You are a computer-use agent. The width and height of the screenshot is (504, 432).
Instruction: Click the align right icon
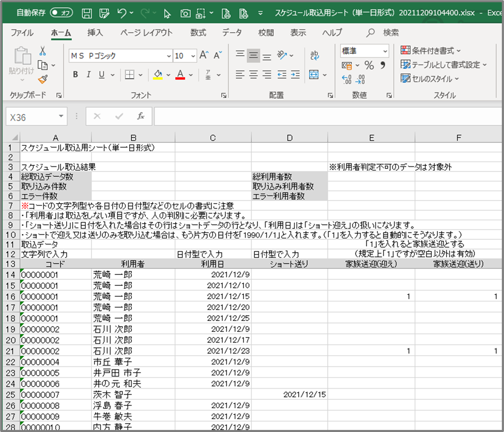click(267, 74)
